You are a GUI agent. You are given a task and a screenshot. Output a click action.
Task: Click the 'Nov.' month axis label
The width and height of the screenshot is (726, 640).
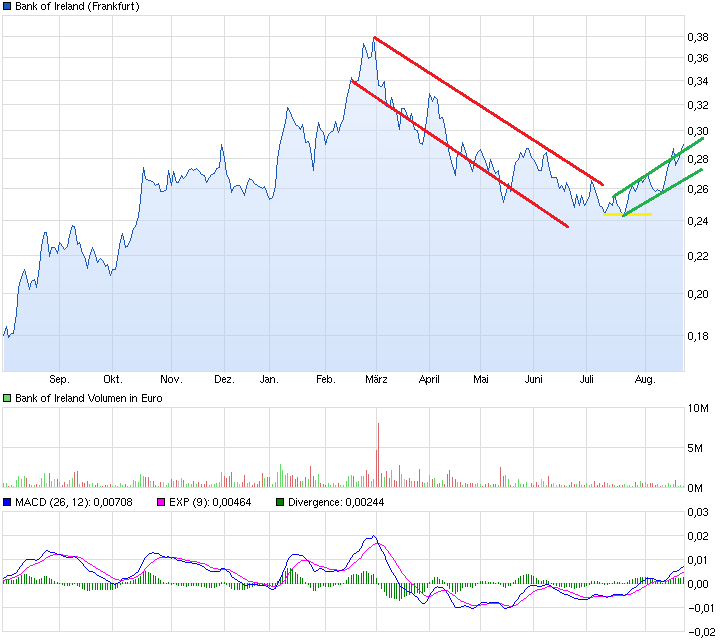pos(171,380)
